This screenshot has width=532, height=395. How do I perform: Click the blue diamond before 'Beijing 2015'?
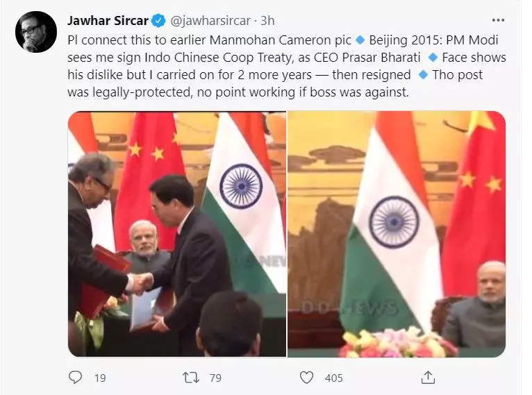360,40
